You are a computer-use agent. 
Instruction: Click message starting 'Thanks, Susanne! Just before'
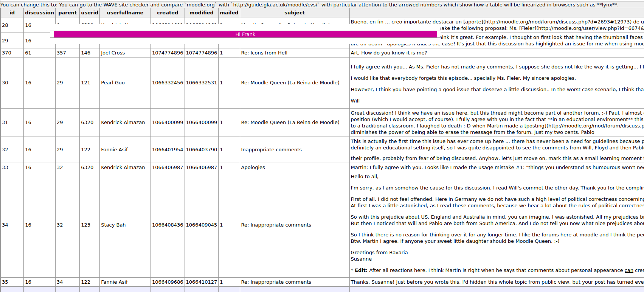pyautogui.click(x=497, y=282)
